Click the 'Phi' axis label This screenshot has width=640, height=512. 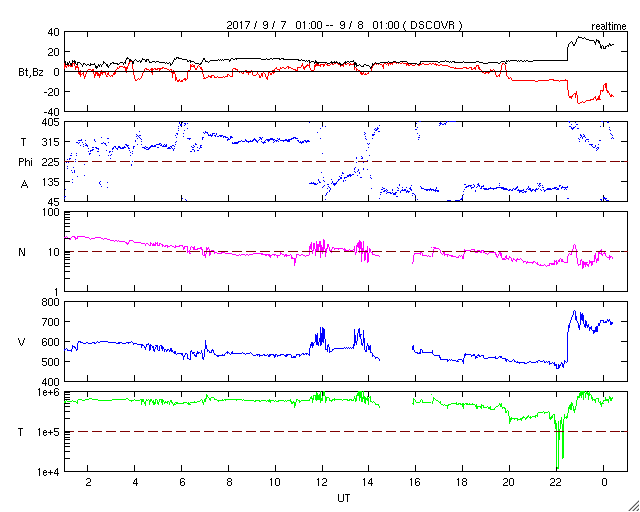[25, 162]
